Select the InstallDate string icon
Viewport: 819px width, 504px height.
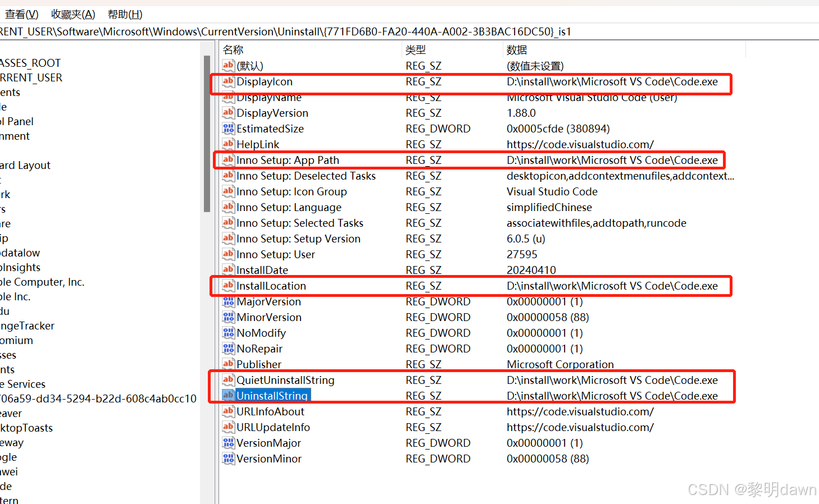[x=228, y=270]
